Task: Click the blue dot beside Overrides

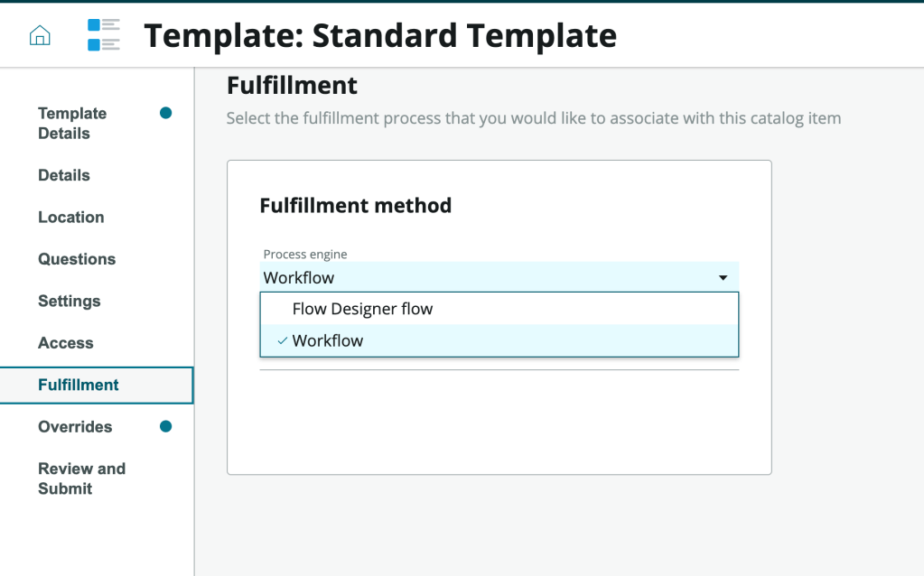Action: coord(165,426)
